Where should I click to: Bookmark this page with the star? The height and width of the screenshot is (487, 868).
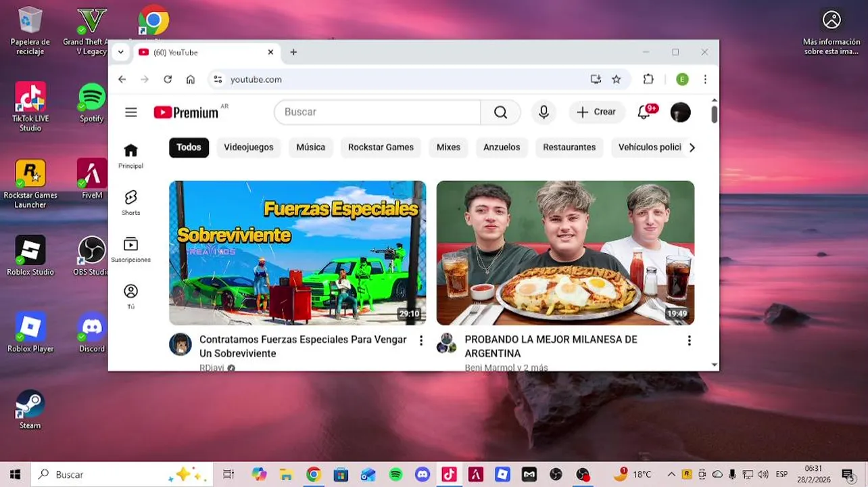pos(617,79)
